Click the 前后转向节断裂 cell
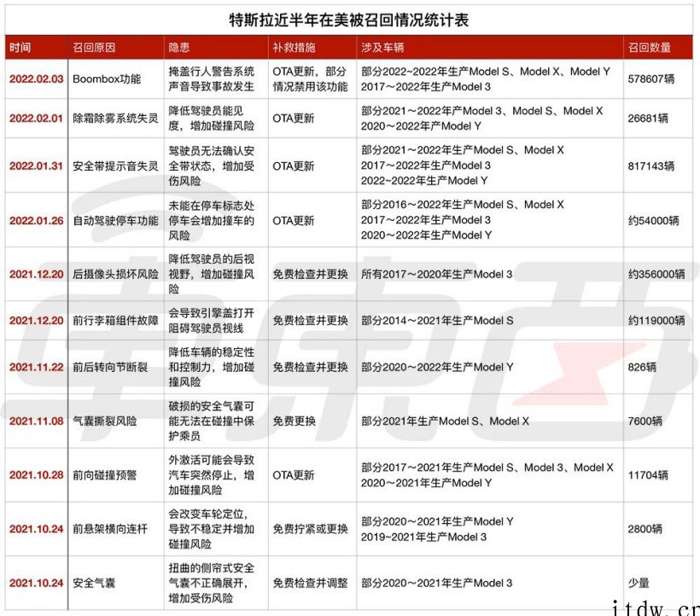The height and width of the screenshot is (616, 700). click(110, 367)
